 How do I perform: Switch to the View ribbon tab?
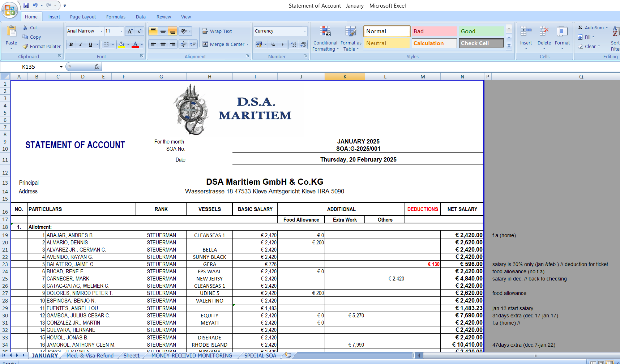click(186, 17)
